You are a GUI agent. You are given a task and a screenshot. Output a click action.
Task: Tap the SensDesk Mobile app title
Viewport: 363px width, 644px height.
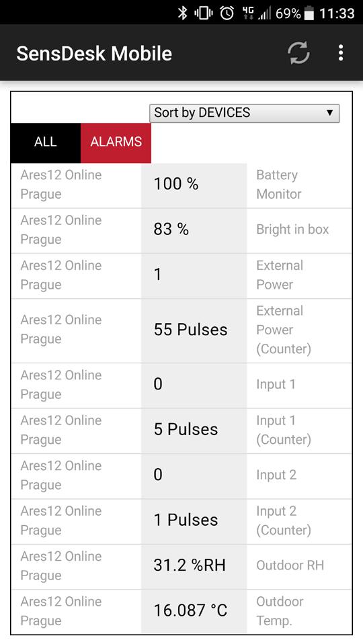point(94,54)
